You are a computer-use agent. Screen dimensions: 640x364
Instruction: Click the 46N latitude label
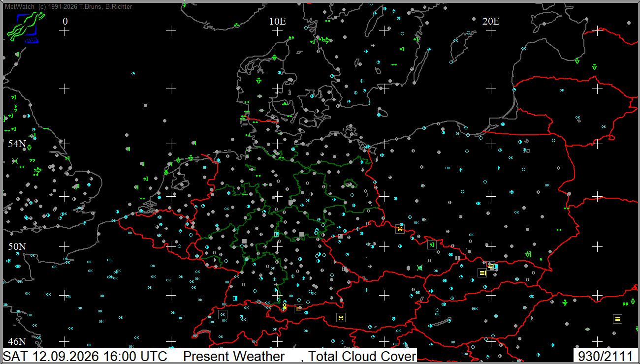(x=17, y=341)
